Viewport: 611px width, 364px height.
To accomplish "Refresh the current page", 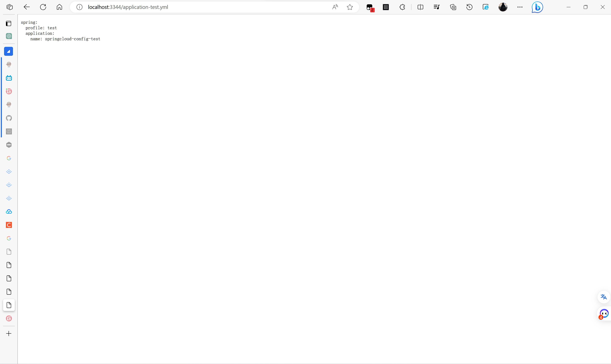I will point(43,7).
